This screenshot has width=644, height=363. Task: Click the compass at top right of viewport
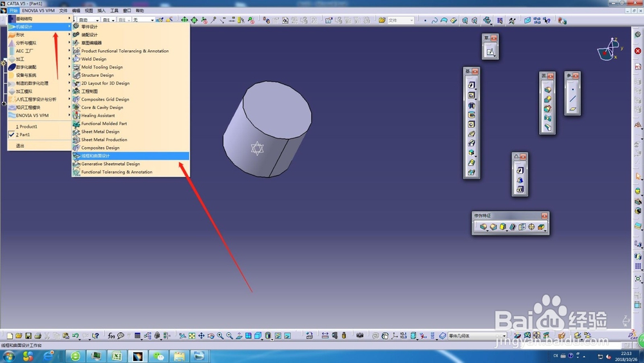(610, 49)
